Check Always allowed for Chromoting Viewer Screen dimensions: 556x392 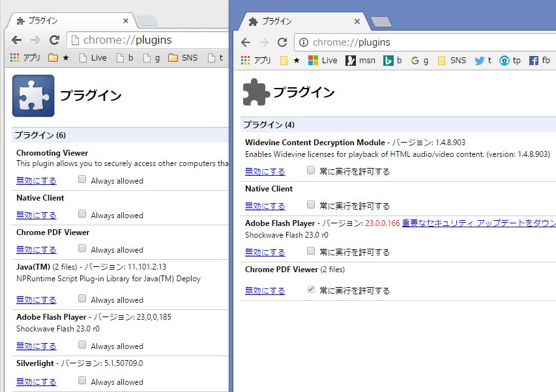[82, 180]
